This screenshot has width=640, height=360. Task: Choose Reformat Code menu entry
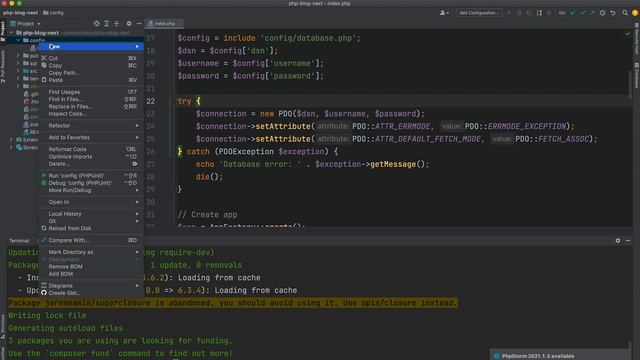click(x=91, y=149)
